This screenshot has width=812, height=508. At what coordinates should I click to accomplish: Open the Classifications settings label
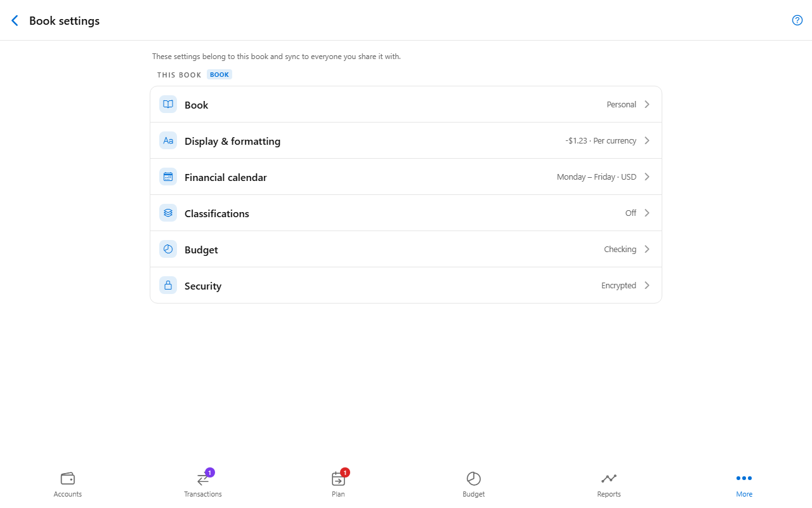(217, 213)
